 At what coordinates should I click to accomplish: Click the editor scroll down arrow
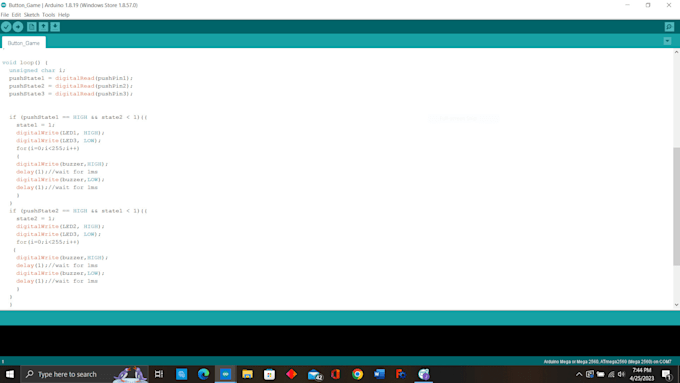pos(677,305)
